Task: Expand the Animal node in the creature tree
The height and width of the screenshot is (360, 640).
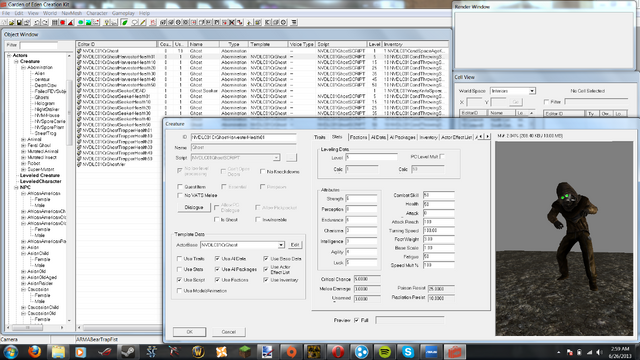Action: (x=24, y=140)
